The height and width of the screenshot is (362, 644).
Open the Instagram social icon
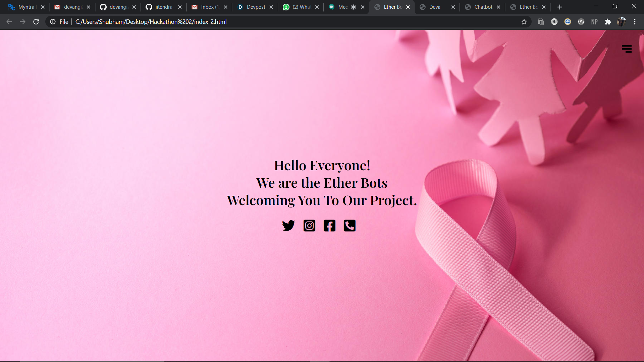(309, 226)
